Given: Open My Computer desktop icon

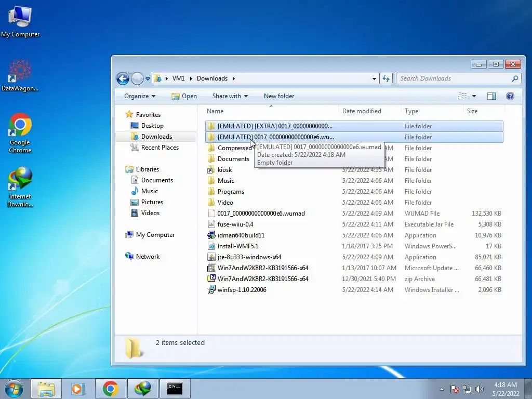Looking at the screenshot, I should [x=20, y=21].
